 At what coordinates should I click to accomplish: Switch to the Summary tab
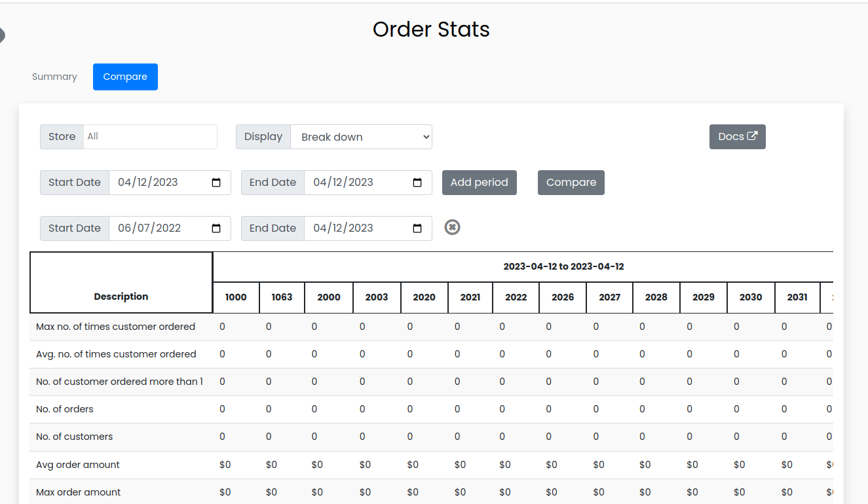(x=54, y=77)
